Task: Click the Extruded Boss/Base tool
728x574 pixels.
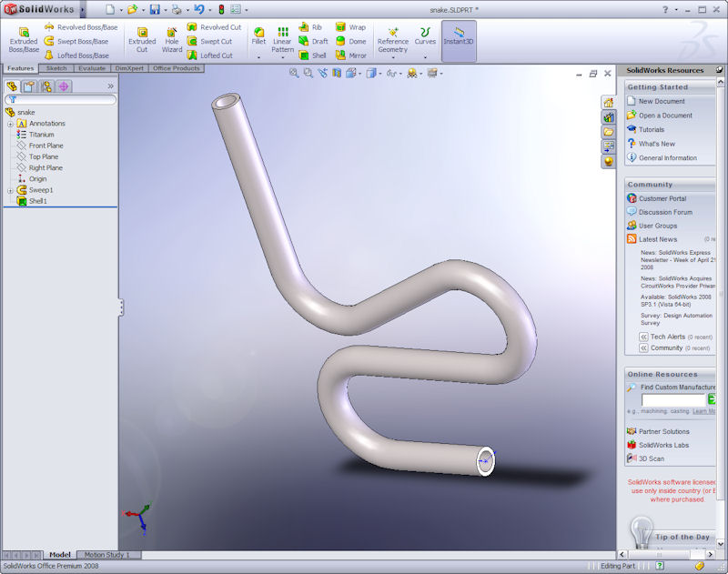Action: click(x=24, y=40)
